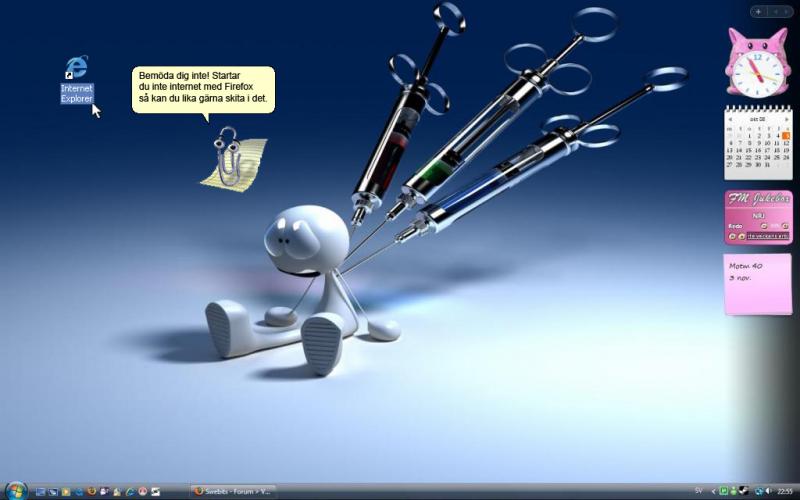Click the black-and-white quick launch icon at the end
Image resolution: width=800 pixels, height=500 pixels.
tap(155, 492)
